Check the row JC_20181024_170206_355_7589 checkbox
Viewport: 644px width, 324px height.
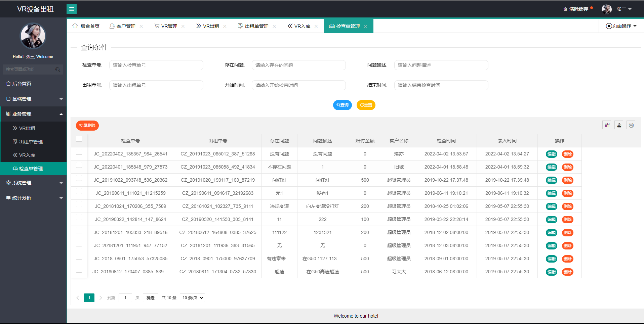point(79,204)
